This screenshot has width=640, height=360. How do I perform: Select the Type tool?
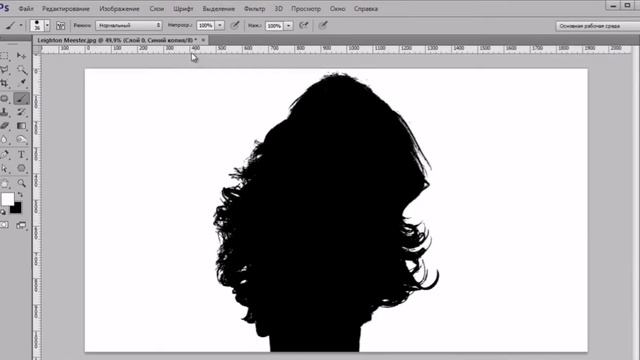click(x=21, y=154)
